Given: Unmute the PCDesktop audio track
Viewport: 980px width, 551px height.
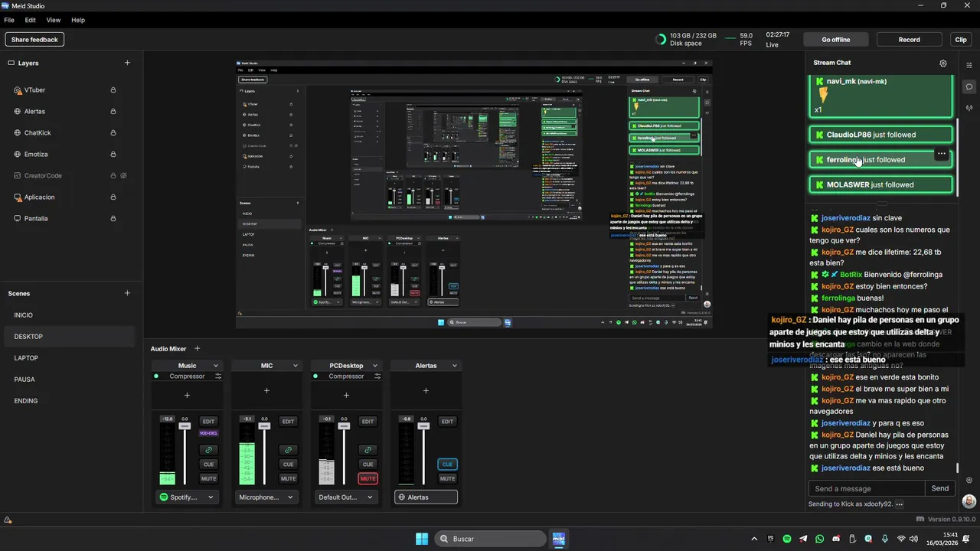Looking at the screenshot, I should pos(367,479).
